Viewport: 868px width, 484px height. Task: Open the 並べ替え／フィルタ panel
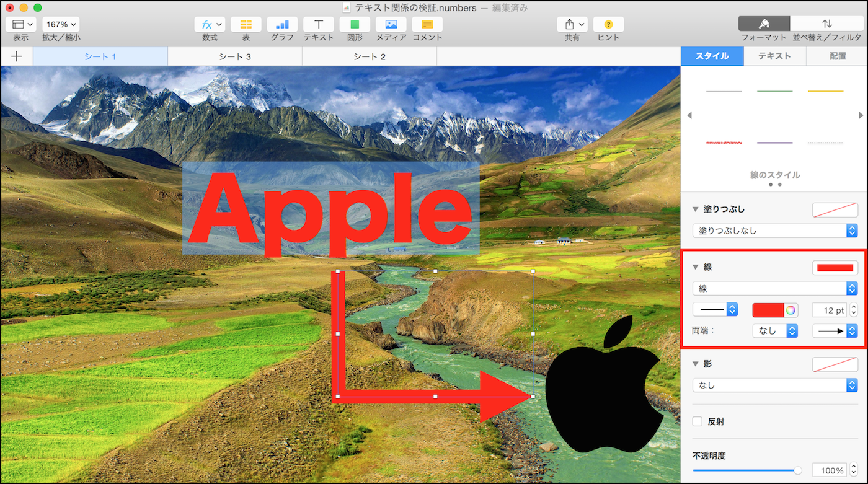(x=826, y=24)
